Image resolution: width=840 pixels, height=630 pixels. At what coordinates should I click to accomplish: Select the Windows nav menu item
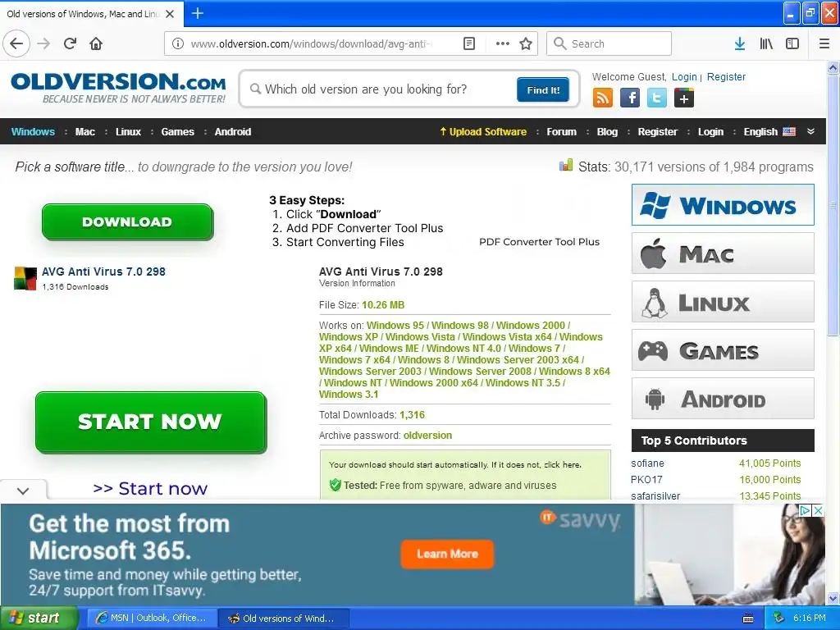pos(33,132)
